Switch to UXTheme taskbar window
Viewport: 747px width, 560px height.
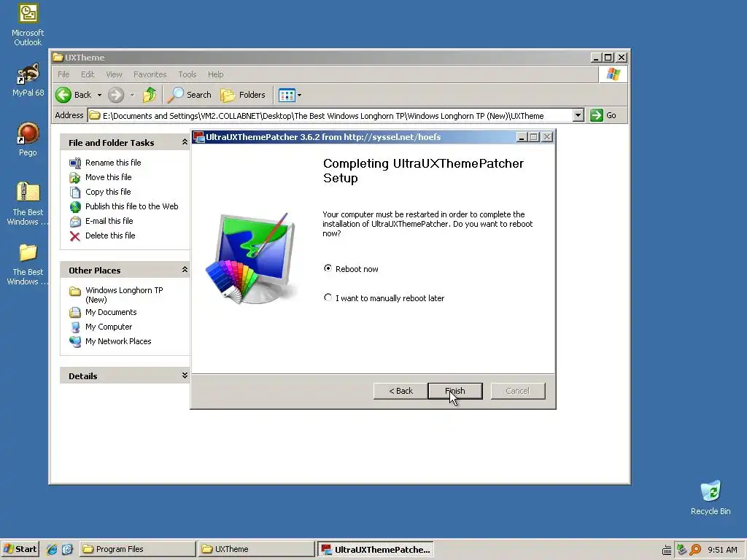tap(256, 549)
